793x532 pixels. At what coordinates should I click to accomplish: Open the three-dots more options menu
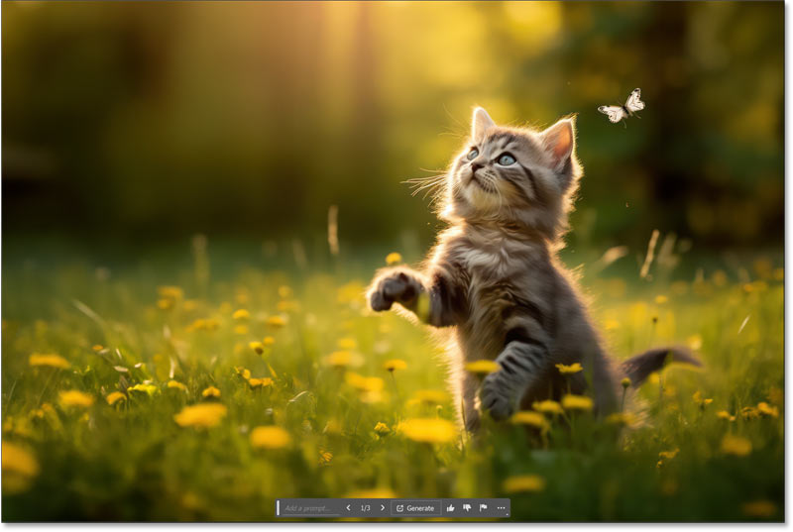(502, 508)
